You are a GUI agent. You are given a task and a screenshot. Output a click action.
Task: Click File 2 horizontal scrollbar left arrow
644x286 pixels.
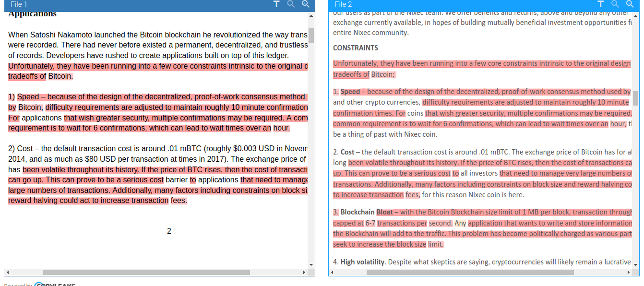point(332,272)
